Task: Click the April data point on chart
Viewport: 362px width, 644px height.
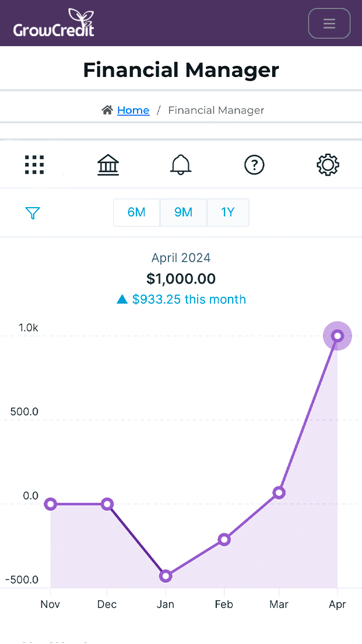Action: point(338,336)
